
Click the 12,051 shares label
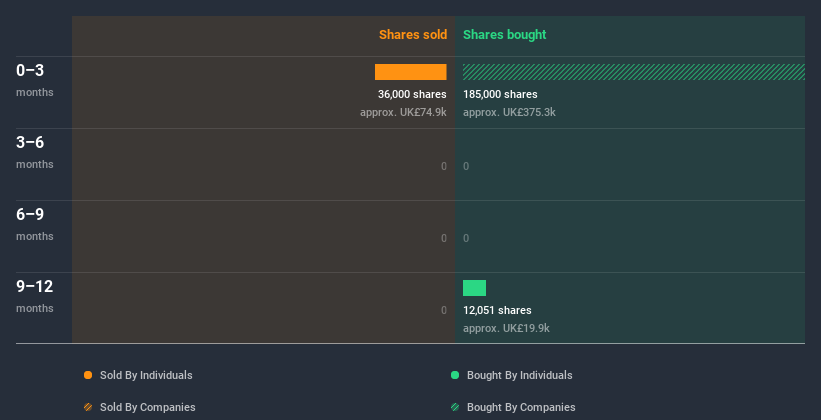pyautogui.click(x=497, y=310)
